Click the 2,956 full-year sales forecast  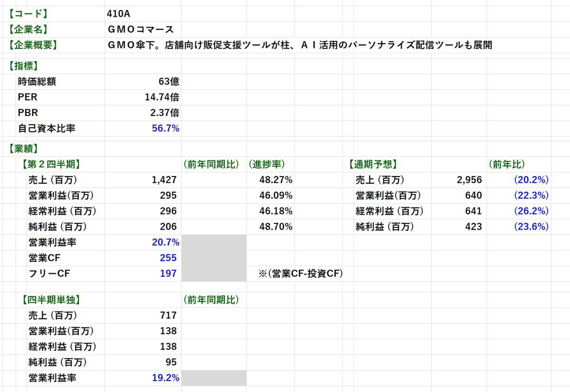pyautogui.click(x=469, y=180)
